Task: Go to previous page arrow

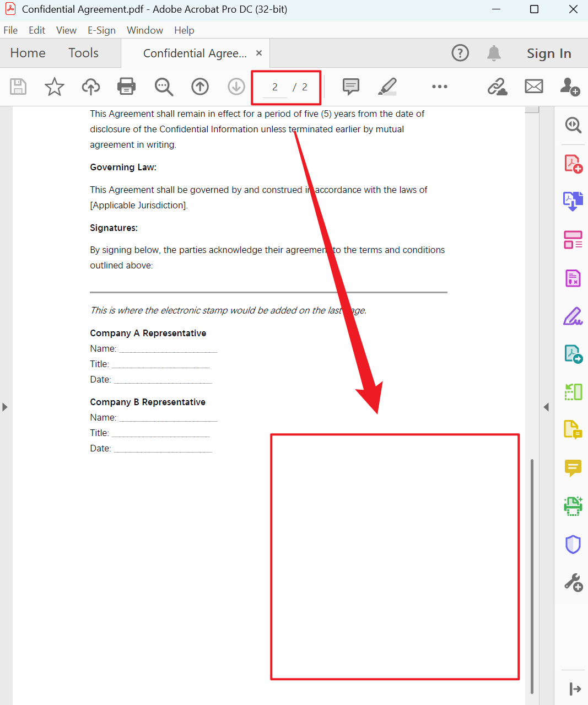Action: (x=200, y=87)
